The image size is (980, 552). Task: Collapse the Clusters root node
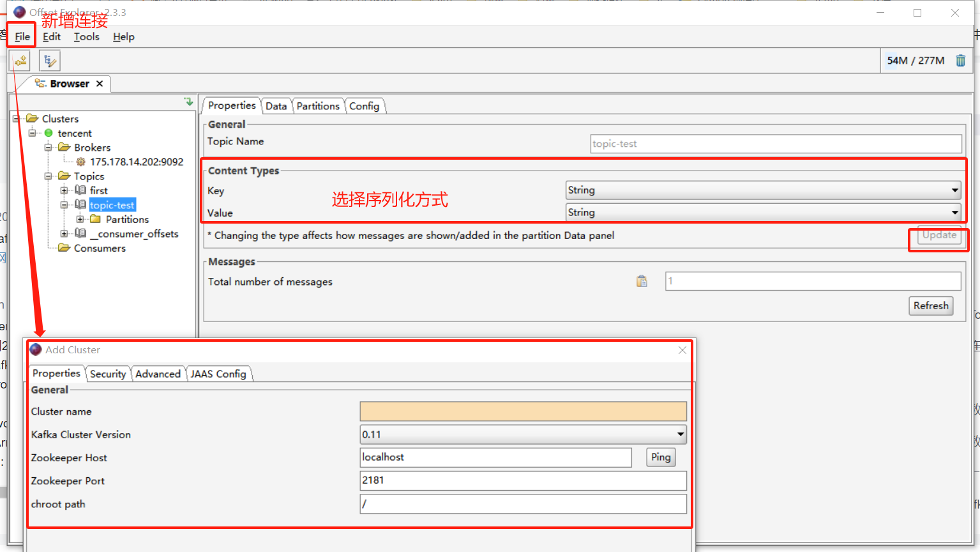17,118
